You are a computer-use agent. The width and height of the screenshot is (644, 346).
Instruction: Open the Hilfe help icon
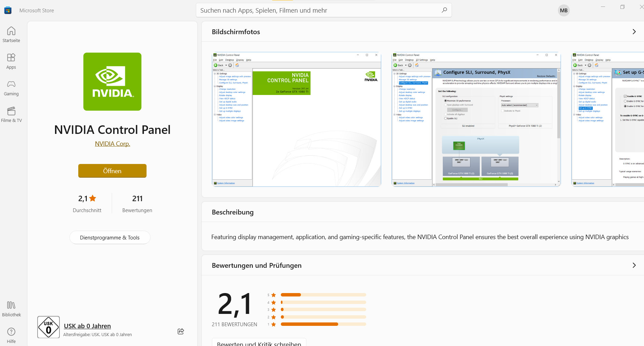point(11,332)
